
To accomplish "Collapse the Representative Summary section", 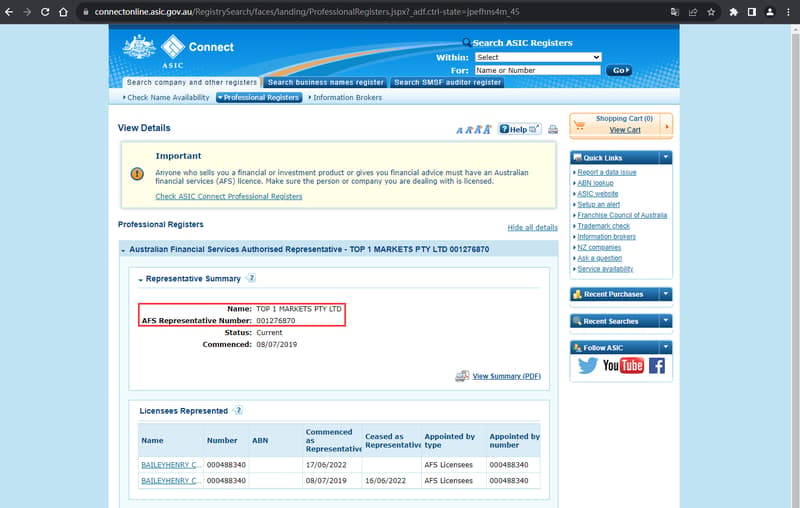I will point(140,280).
